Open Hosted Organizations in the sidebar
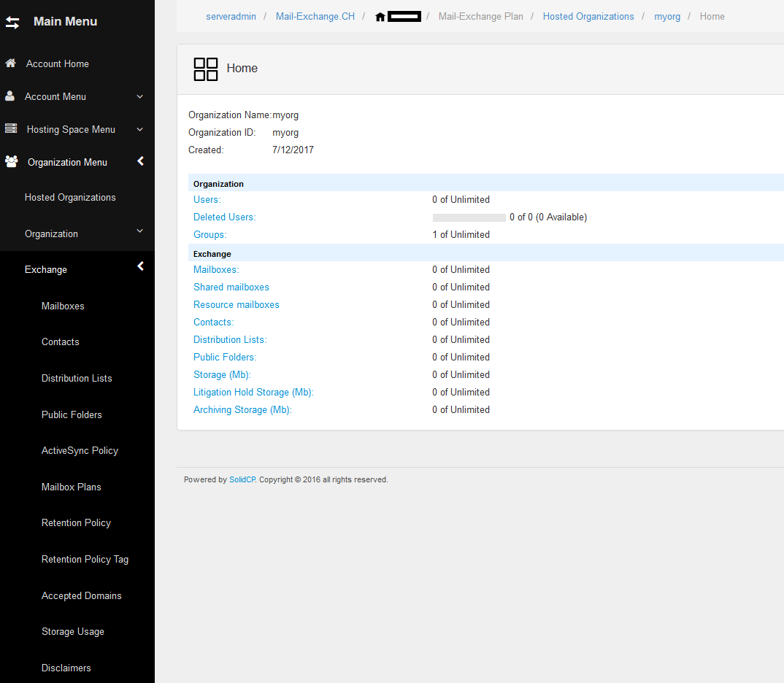The width and height of the screenshot is (784, 683). 70,197
